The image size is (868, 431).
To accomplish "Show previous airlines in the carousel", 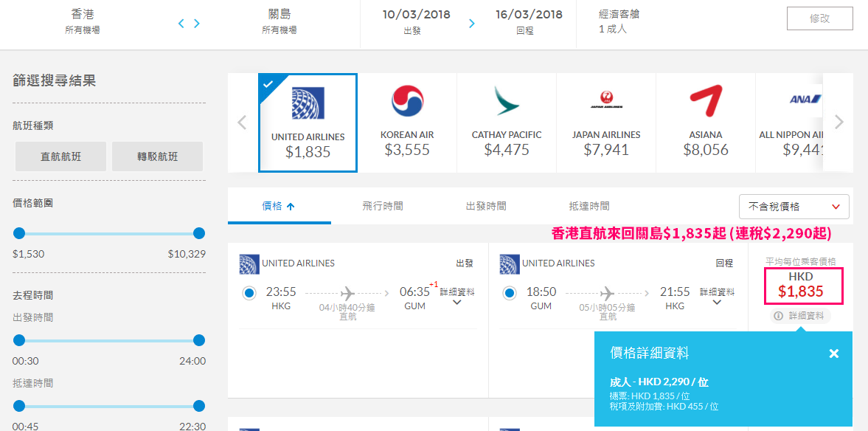I will 242,122.
